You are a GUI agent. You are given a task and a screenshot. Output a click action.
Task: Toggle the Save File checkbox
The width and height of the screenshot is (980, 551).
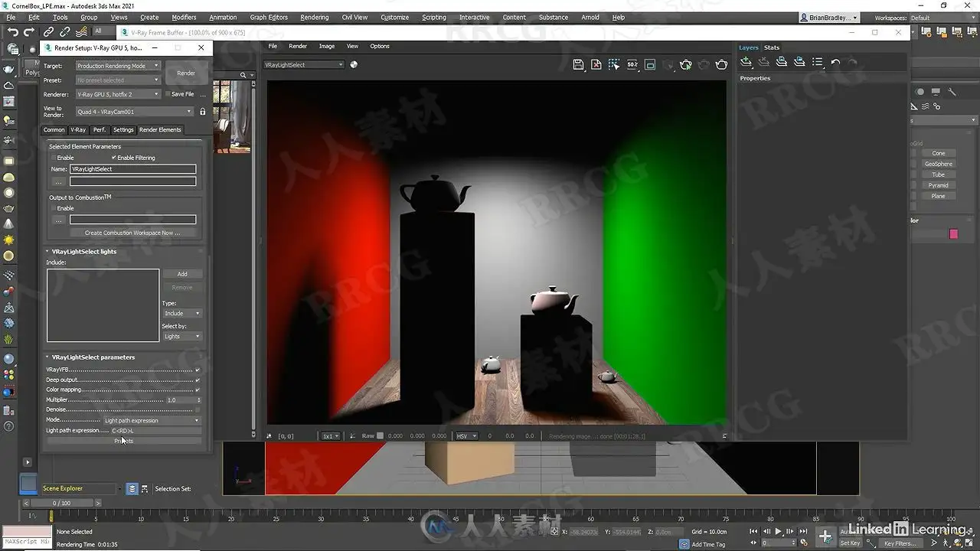[168, 94]
